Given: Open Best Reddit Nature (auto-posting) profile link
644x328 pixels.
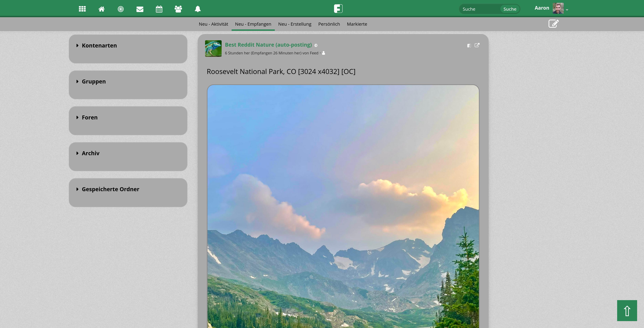Looking at the screenshot, I should coord(268,45).
